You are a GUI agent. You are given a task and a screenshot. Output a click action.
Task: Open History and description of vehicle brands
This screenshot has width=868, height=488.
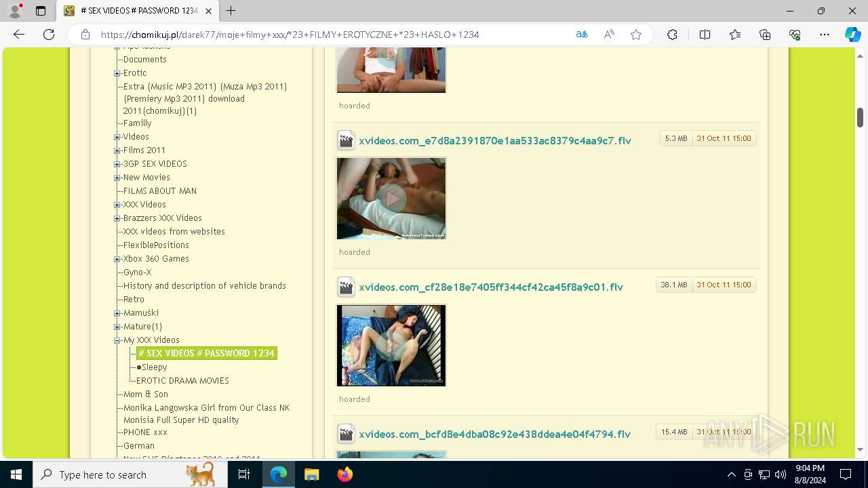click(204, 286)
